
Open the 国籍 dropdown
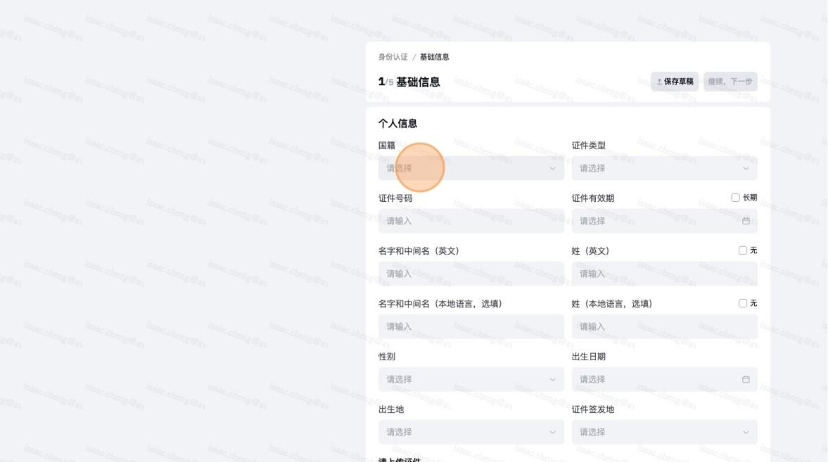click(x=470, y=168)
